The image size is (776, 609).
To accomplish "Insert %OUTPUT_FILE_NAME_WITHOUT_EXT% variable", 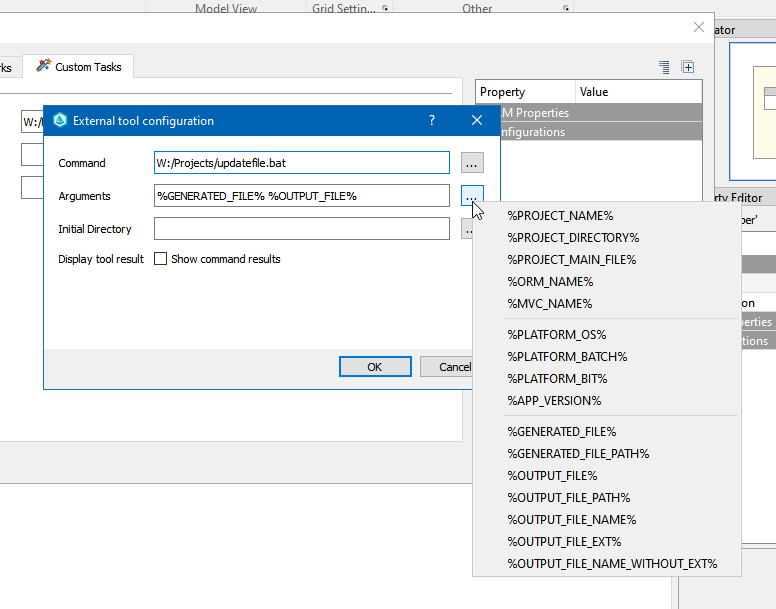I will [607, 564].
